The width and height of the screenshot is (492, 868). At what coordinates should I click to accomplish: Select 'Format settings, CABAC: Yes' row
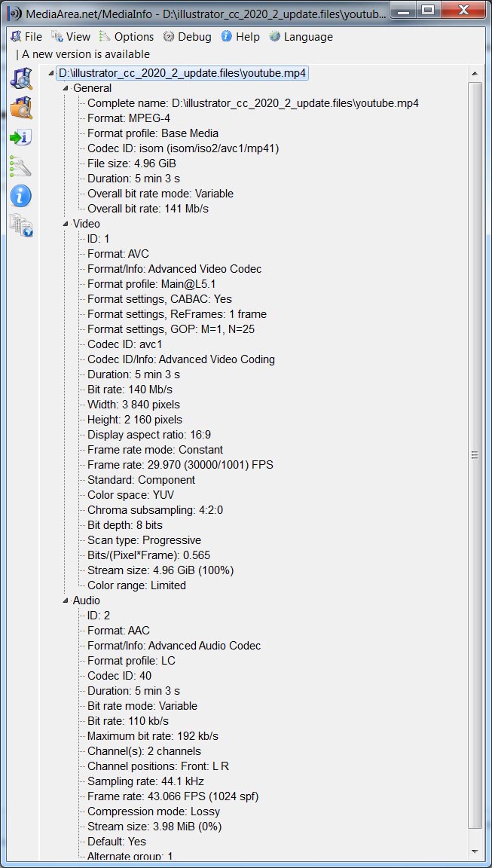[x=160, y=299]
